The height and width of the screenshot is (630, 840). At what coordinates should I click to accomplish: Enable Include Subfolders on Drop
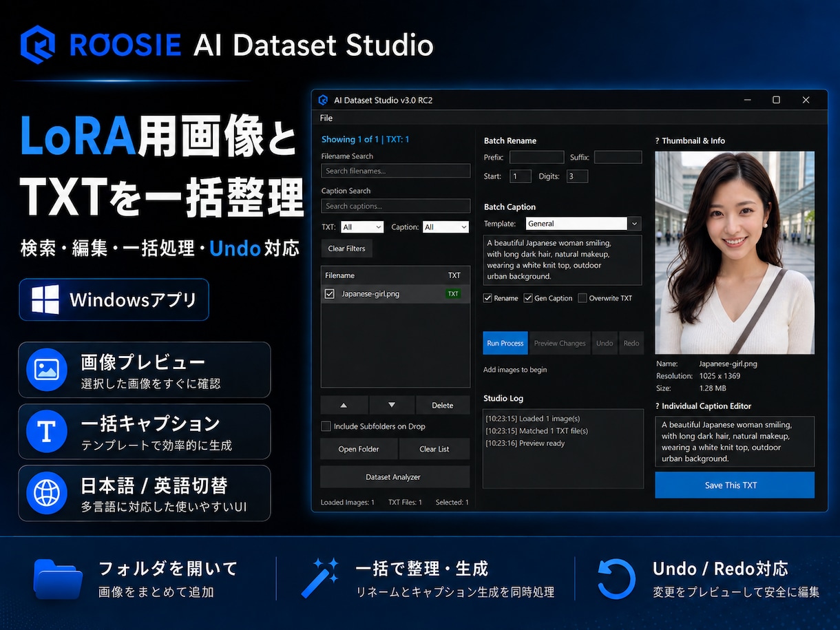pos(326,426)
